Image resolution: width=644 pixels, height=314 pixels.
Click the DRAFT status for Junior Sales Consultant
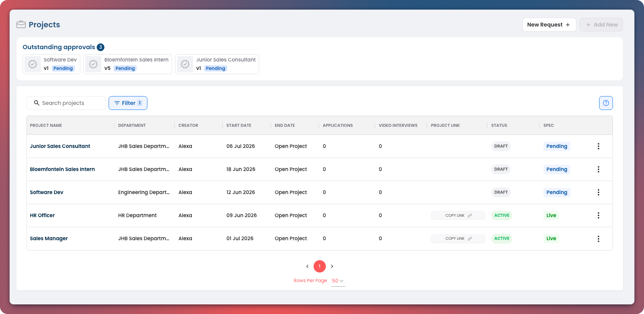(501, 146)
